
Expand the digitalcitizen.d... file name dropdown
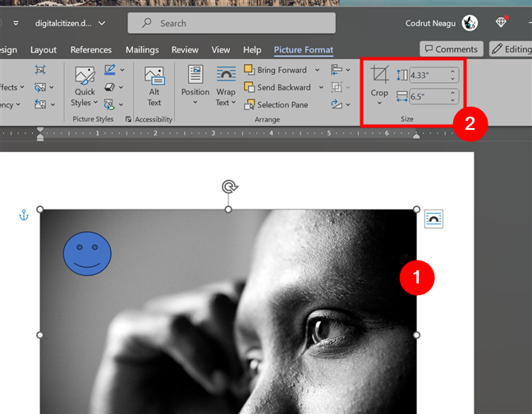pyautogui.click(x=102, y=23)
